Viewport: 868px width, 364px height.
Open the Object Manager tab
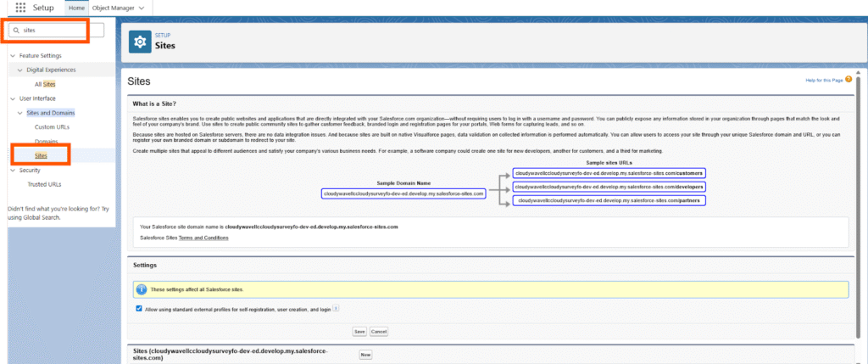point(112,8)
